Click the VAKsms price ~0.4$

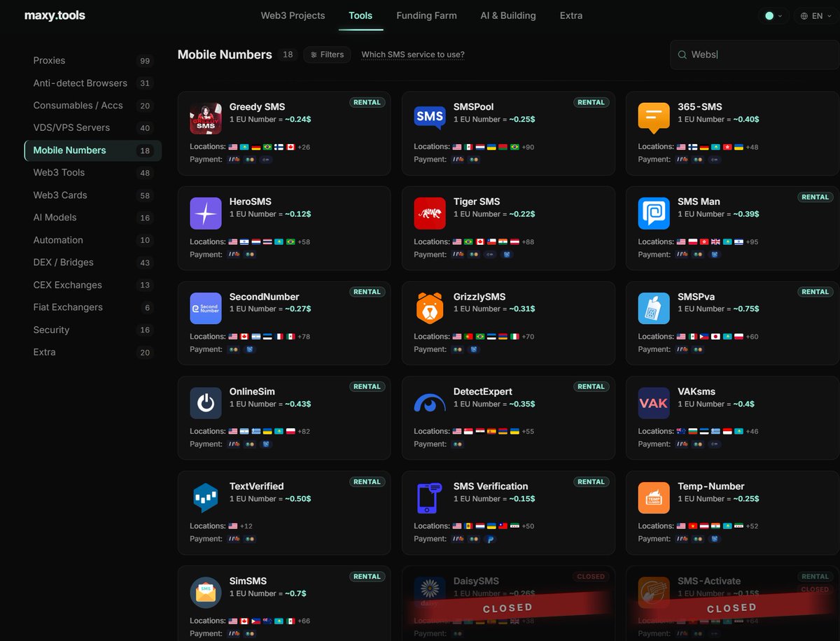coord(743,404)
